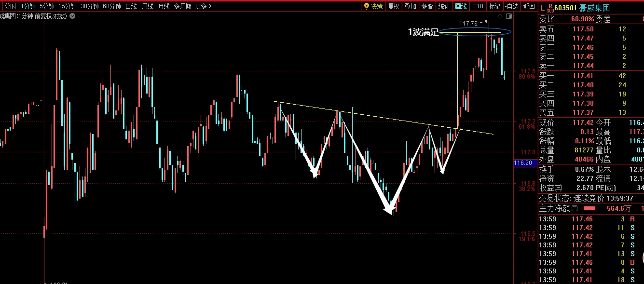Open the 多股 multi-stock view
This screenshot has width=644, height=284.
click(427, 6)
